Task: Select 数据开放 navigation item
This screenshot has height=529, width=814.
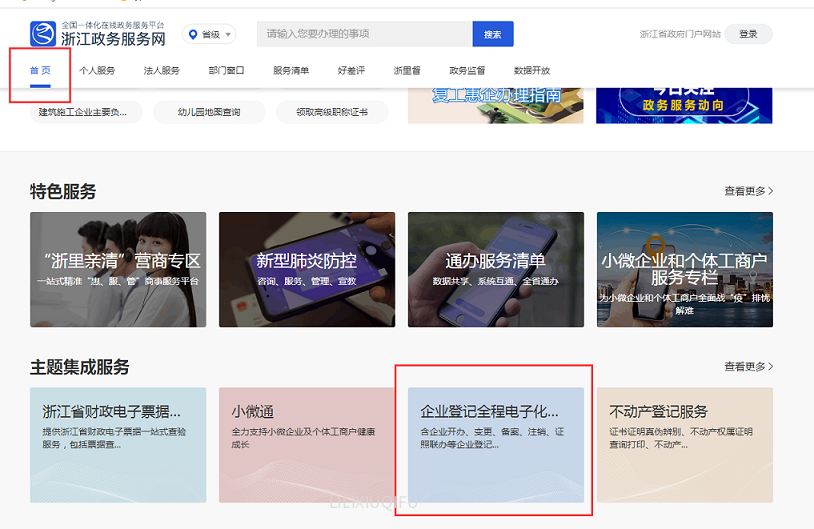Action: click(531, 71)
